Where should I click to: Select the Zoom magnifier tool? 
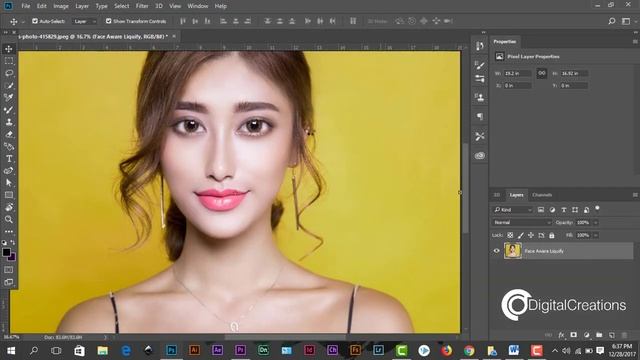(9, 220)
